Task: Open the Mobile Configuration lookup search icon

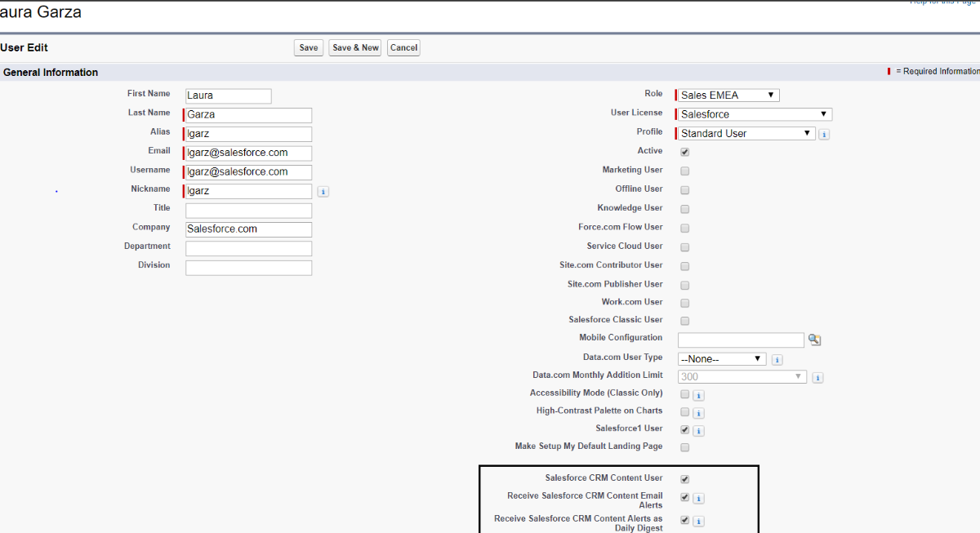Action: tap(813, 339)
